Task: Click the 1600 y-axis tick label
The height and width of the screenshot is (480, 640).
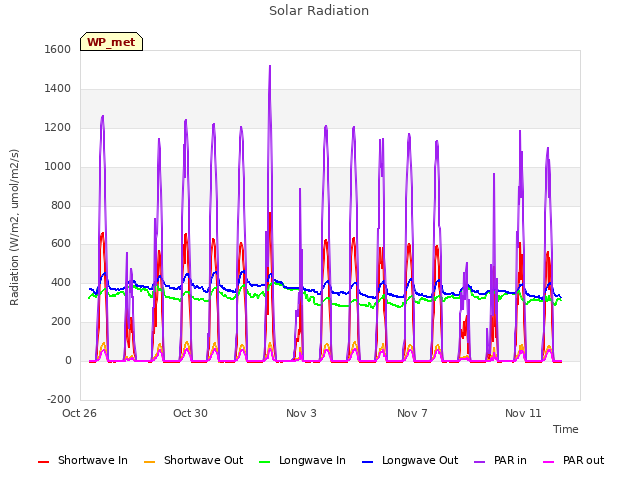Action: pos(58,49)
